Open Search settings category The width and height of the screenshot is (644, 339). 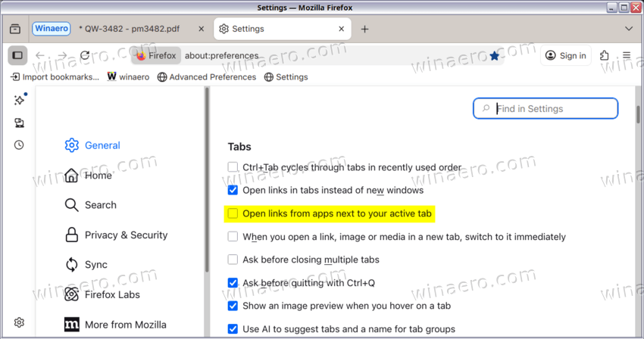[91, 205]
